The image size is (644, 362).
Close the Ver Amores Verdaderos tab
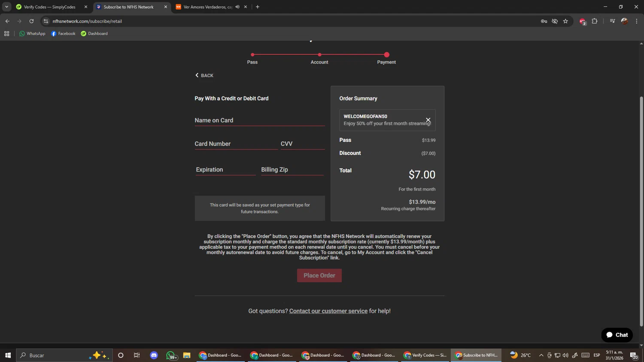click(x=246, y=7)
